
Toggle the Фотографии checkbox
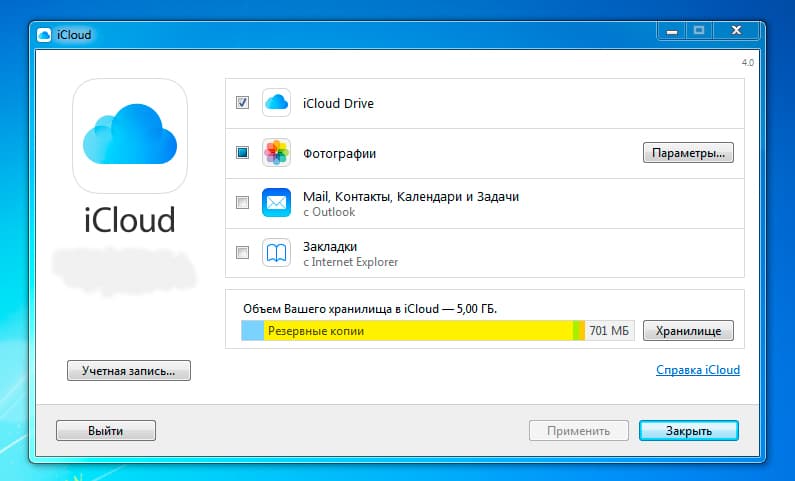tap(242, 153)
